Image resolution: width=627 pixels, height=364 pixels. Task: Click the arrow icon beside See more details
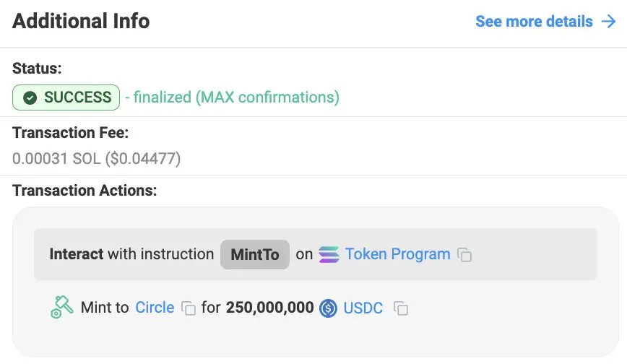click(608, 22)
